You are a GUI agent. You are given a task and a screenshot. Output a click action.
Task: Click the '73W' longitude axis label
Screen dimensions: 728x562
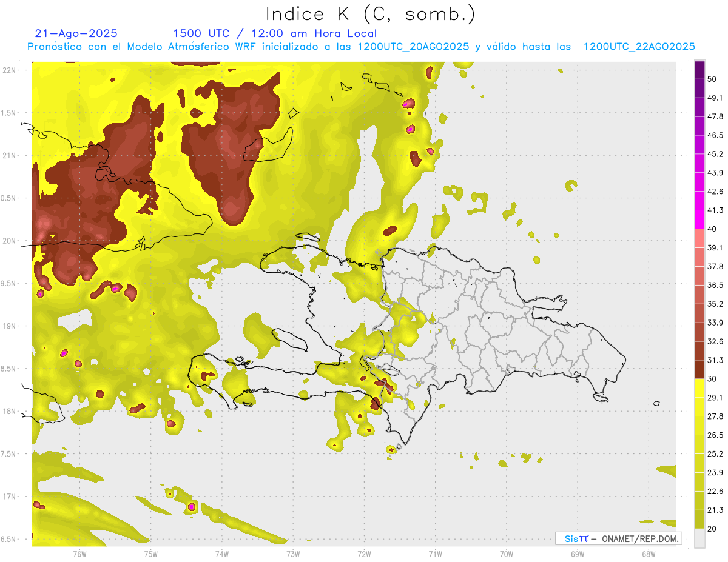click(x=293, y=553)
